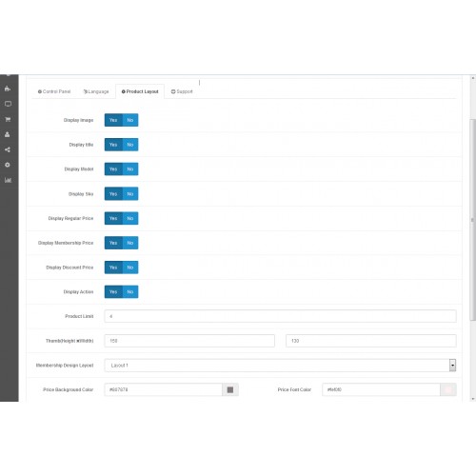The height and width of the screenshot is (476, 476).
Task: Open the Price Background Color swatch picker
Action: 230,389
